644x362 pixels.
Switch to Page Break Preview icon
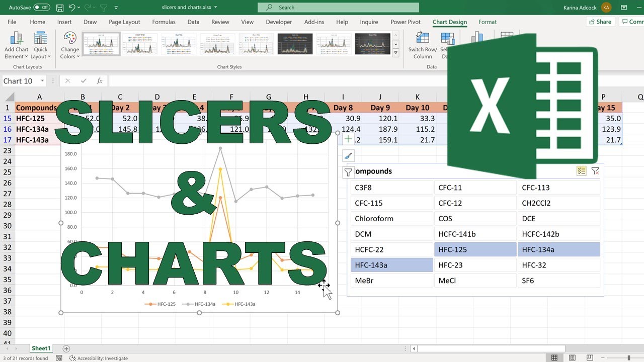[590, 358]
